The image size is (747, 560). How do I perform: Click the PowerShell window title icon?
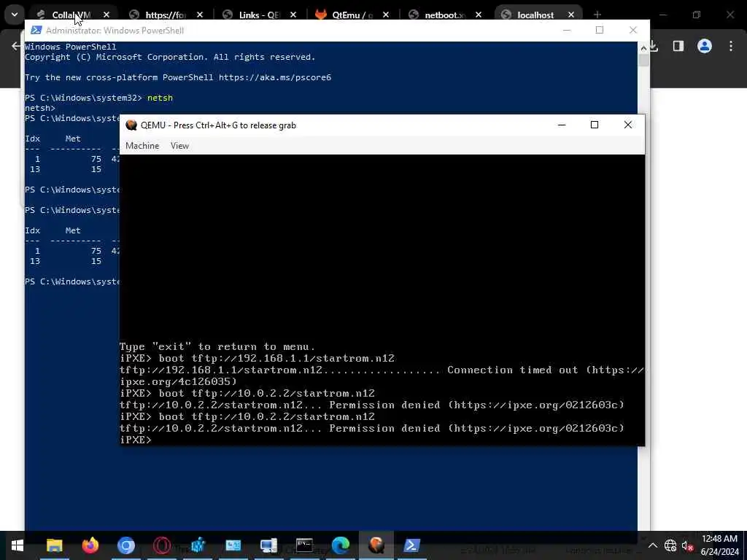pos(36,30)
